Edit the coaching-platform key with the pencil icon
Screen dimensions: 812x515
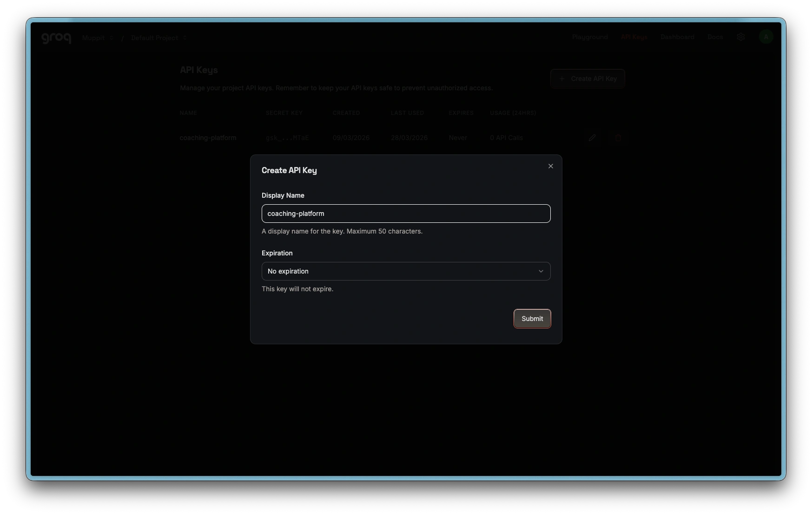pyautogui.click(x=592, y=138)
